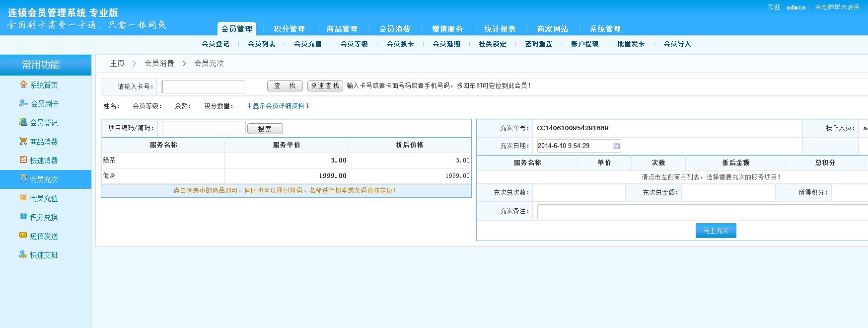Switch to the 系统管理 tab
This screenshot has height=328, width=868.
[x=605, y=29]
